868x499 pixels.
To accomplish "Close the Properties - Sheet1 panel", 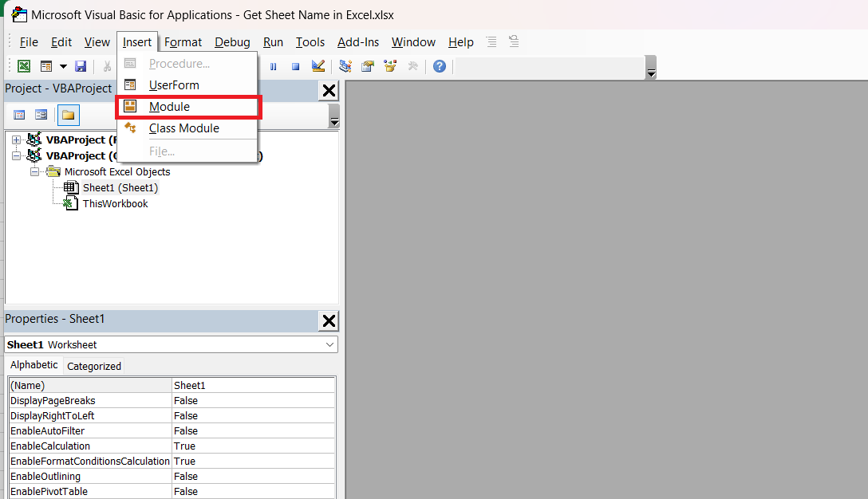I will [x=329, y=321].
